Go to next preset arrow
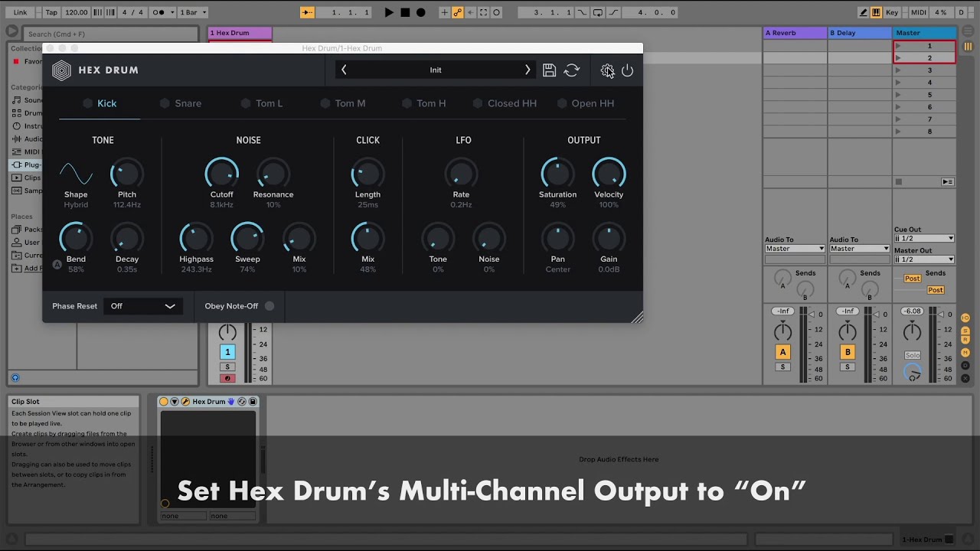This screenshot has width=980, height=551. coord(528,70)
